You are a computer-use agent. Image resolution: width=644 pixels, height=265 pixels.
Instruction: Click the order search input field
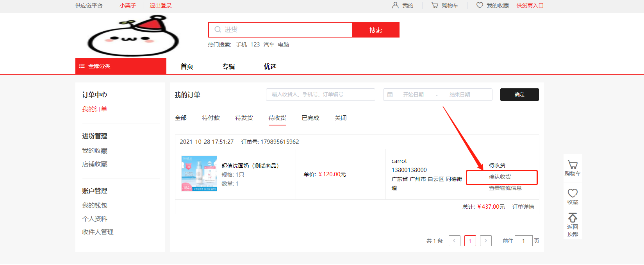320,95
